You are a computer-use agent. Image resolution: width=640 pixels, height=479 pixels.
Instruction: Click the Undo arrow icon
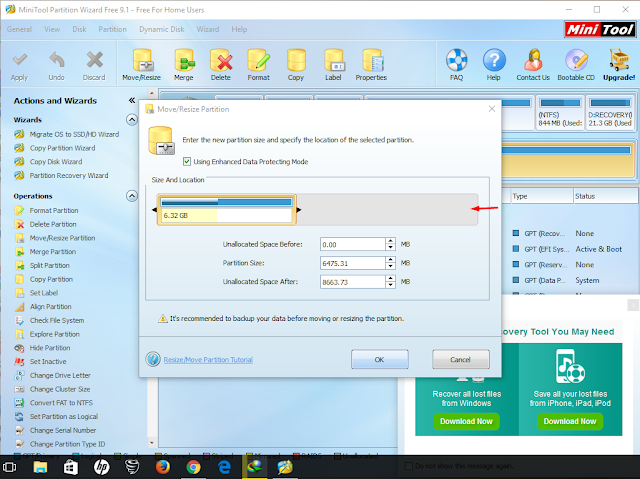pos(57,60)
